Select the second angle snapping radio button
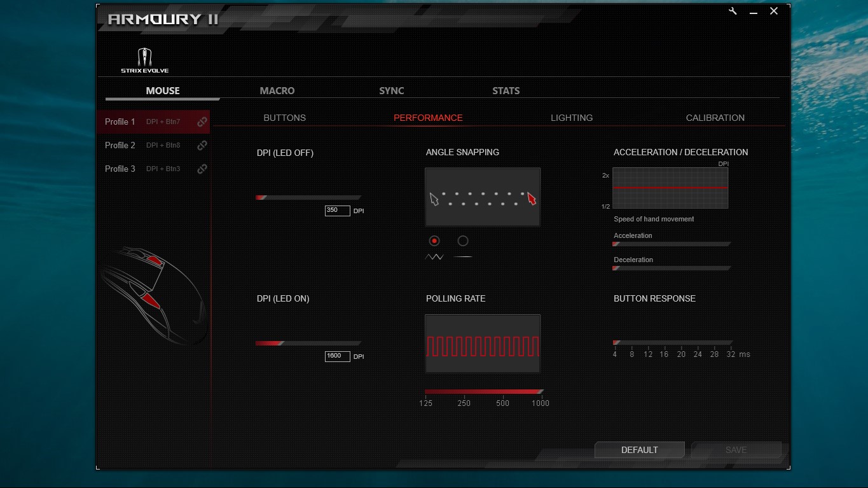The width and height of the screenshot is (868, 488). pos(463,241)
